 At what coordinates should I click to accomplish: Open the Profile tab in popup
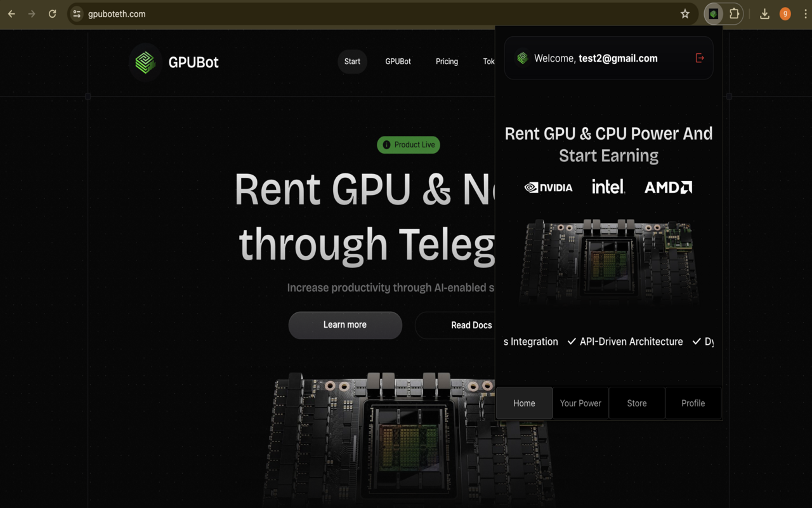(693, 403)
